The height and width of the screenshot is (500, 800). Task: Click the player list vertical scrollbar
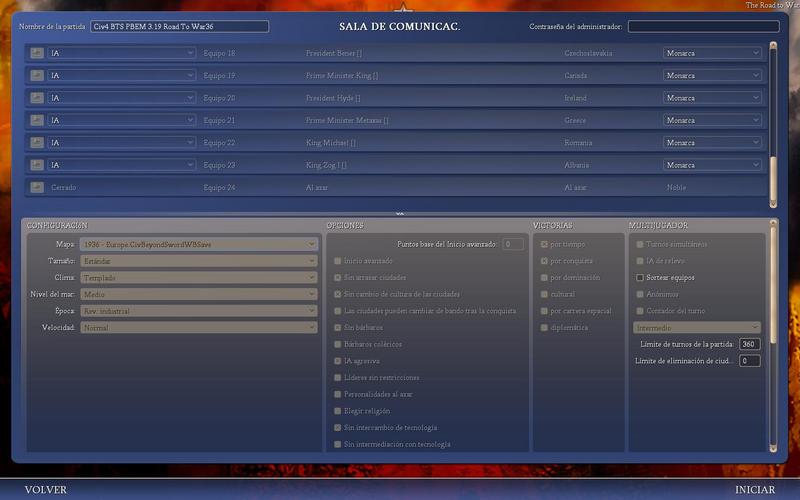[x=772, y=120]
